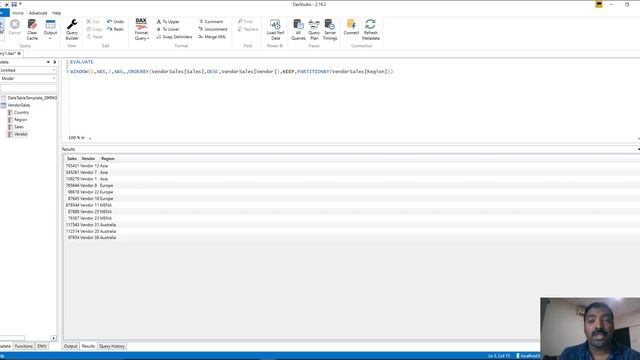Open Find in the ribbon
The width and height of the screenshot is (640, 360).
pyautogui.click(x=245, y=22)
